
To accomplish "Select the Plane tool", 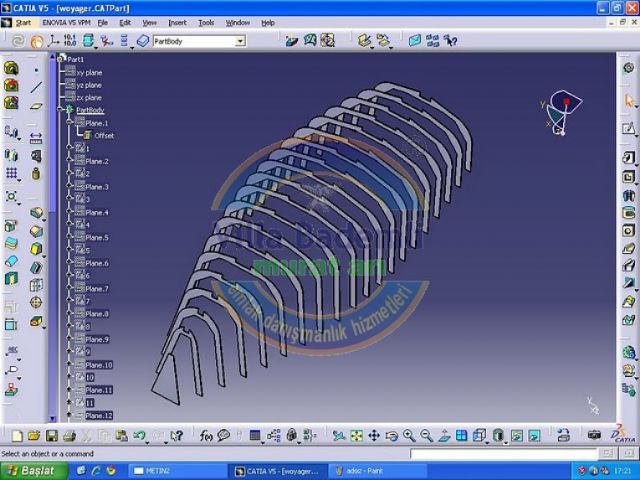I will (36, 106).
